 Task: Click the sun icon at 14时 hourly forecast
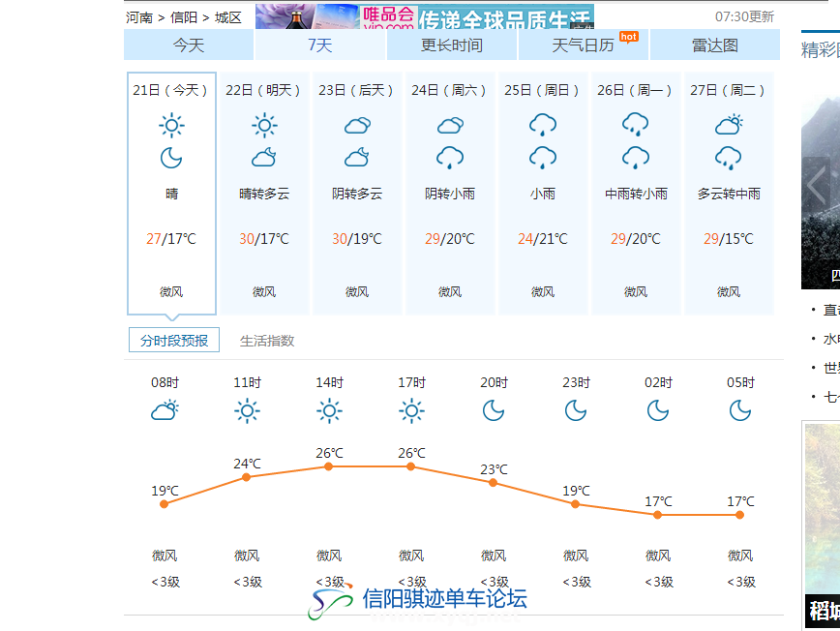click(329, 410)
